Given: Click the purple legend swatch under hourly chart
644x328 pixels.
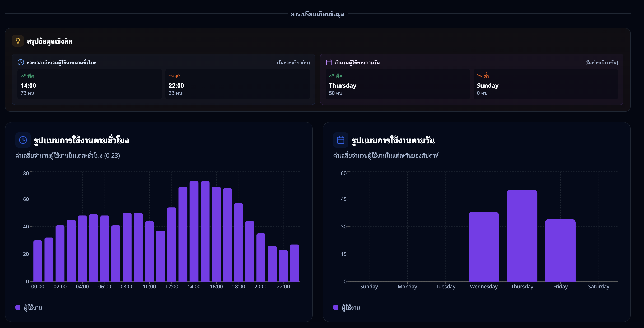Looking at the screenshot, I should click(x=18, y=307).
